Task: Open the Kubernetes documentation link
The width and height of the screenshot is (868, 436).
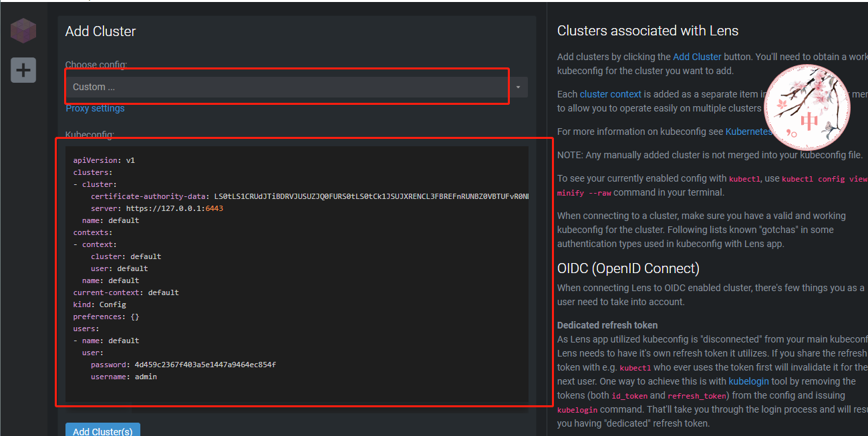Action: pos(748,132)
